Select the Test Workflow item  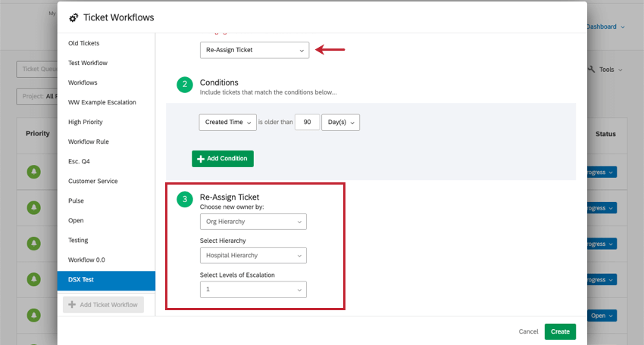(x=106, y=63)
